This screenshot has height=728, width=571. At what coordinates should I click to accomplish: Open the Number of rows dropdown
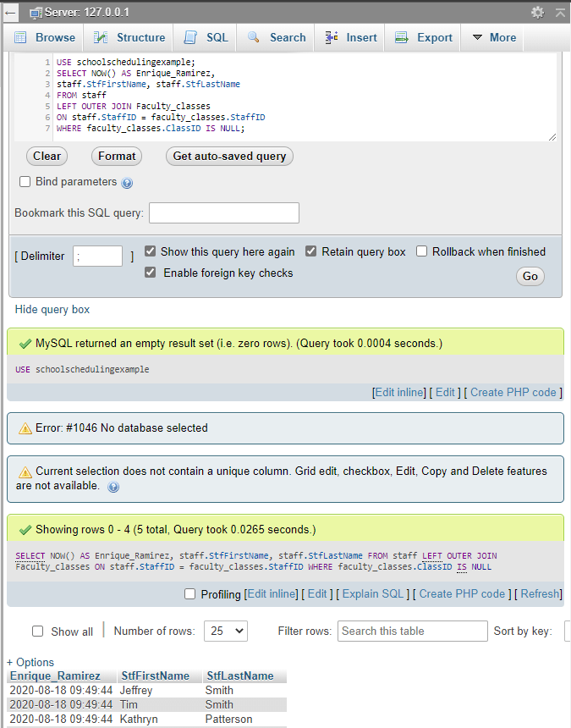[x=226, y=631]
